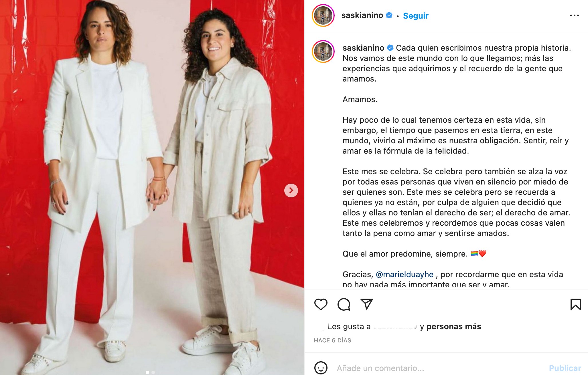Open the emoji picker smiley icon
The width and height of the screenshot is (588, 375).
(x=321, y=368)
